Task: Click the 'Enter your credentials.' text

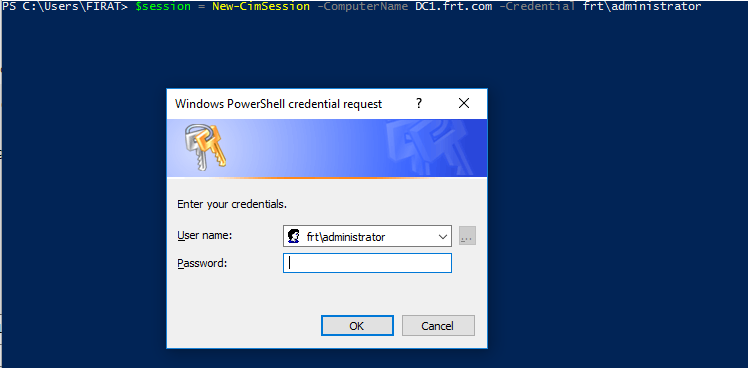Action: click(232, 204)
